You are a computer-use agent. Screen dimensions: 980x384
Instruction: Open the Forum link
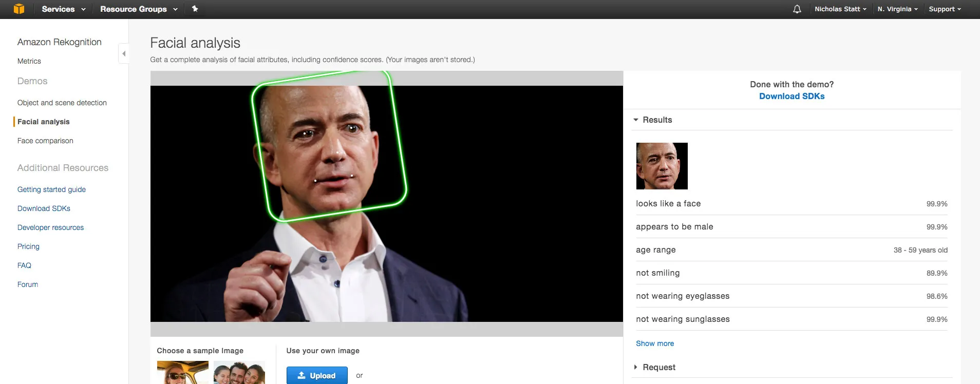click(x=28, y=284)
